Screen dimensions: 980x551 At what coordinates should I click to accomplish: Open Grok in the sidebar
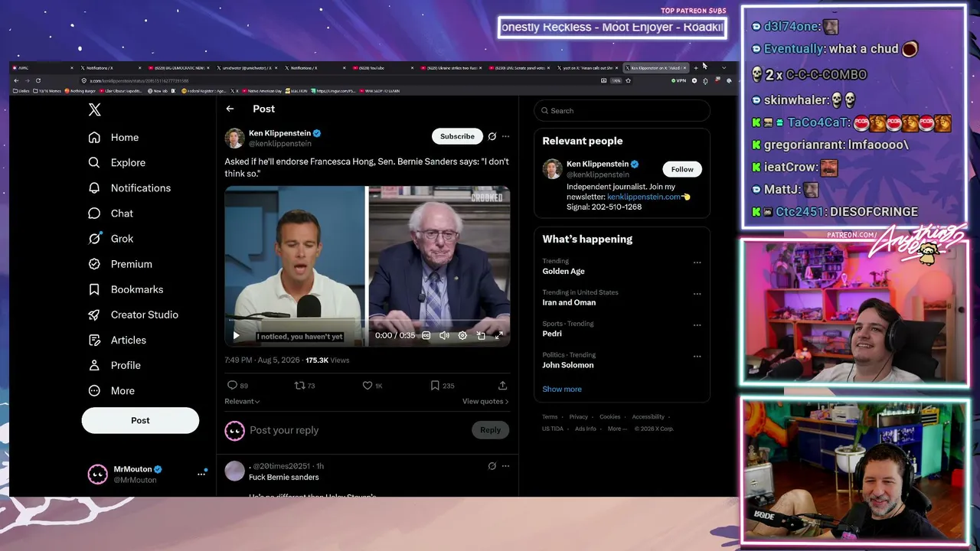(110, 239)
